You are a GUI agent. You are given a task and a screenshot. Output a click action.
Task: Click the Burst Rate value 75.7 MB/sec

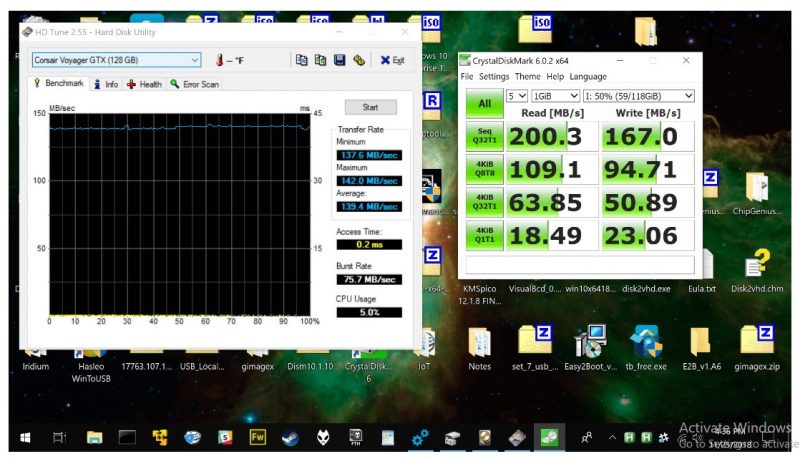click(x=369, y=279)
